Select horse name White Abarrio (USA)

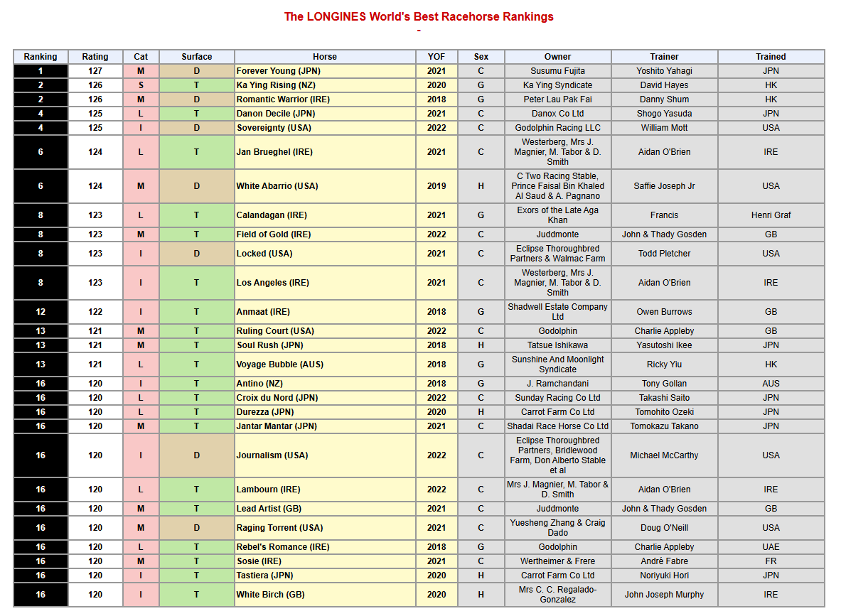click(277, 186)
